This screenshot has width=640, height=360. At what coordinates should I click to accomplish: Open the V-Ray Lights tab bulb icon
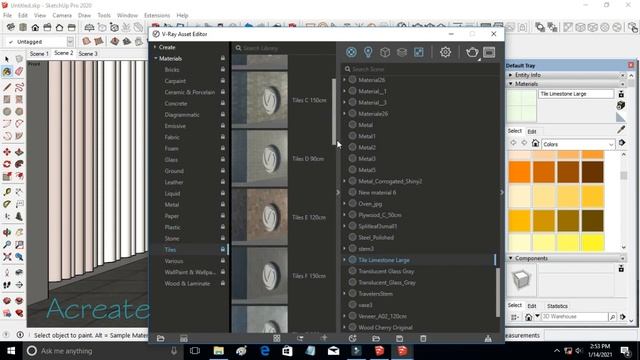[368, 52]
